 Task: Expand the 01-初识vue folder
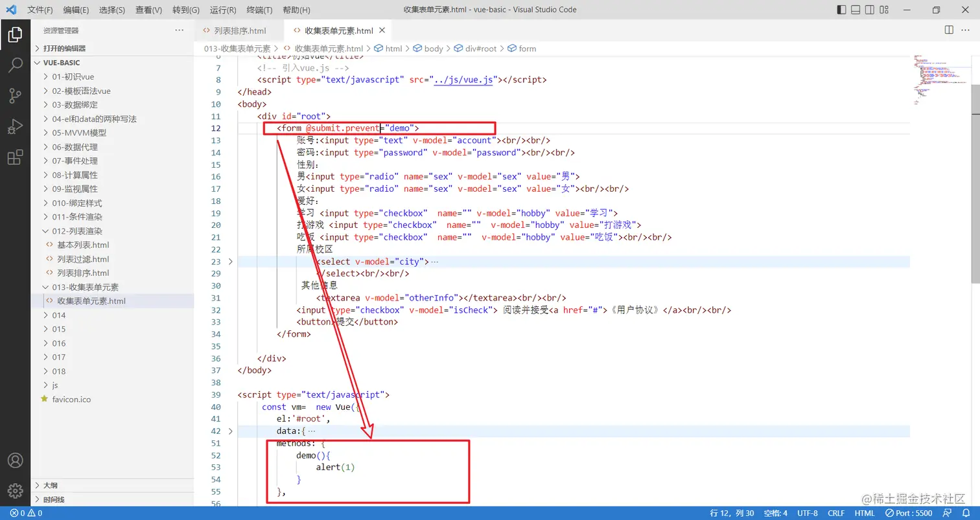click(x=112, y=76)
